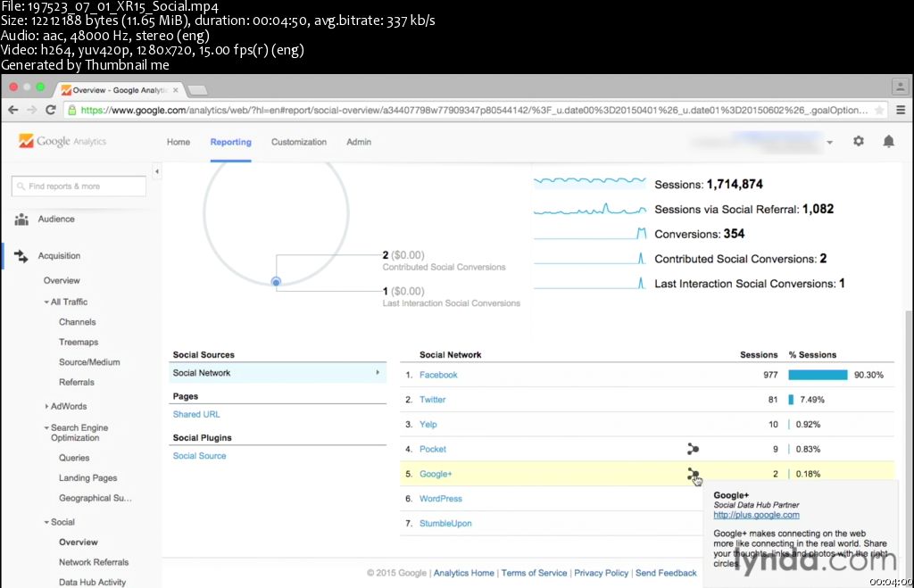Open the Privacy Policy footer link
The width and height of the screenshot is (914, 588).
[601, 573]
